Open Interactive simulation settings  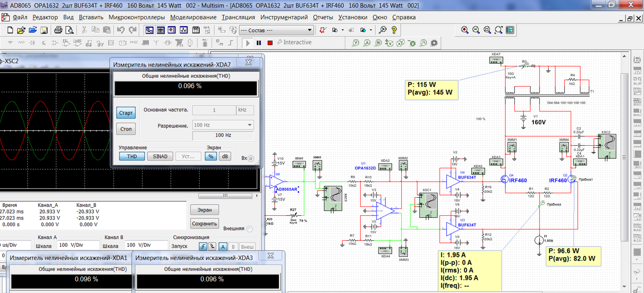pyautogui.click(x=294, y=42)
